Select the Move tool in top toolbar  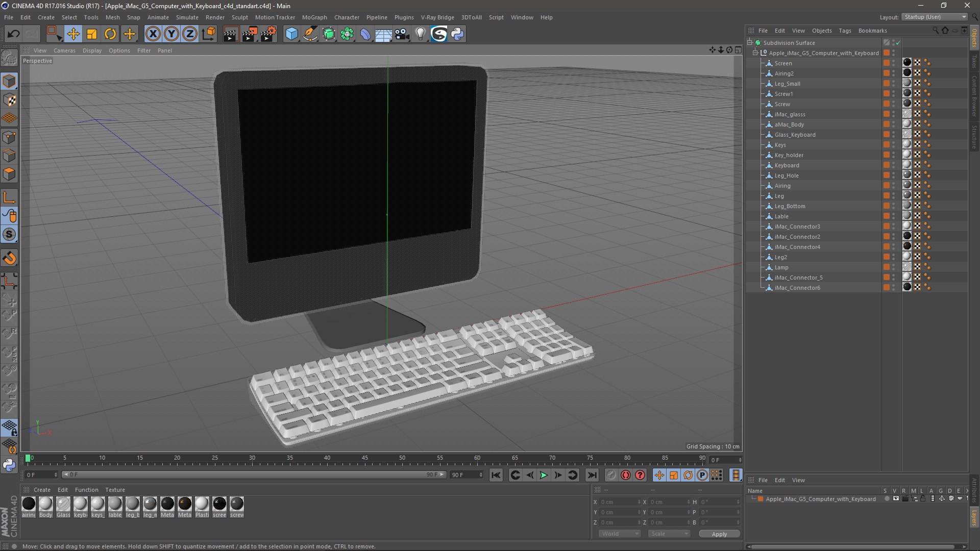[x=73, y=34]
